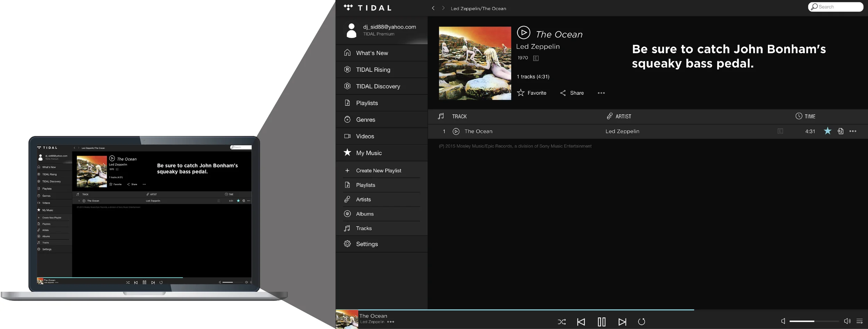868x329 pixels.
Task: Go forward with the right arrow
Action: click(443, 8)
